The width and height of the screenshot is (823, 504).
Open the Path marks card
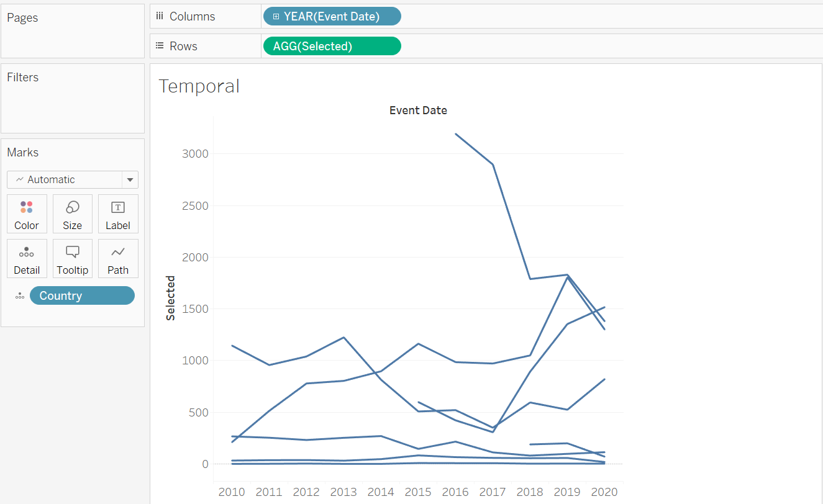coord(118,259)
